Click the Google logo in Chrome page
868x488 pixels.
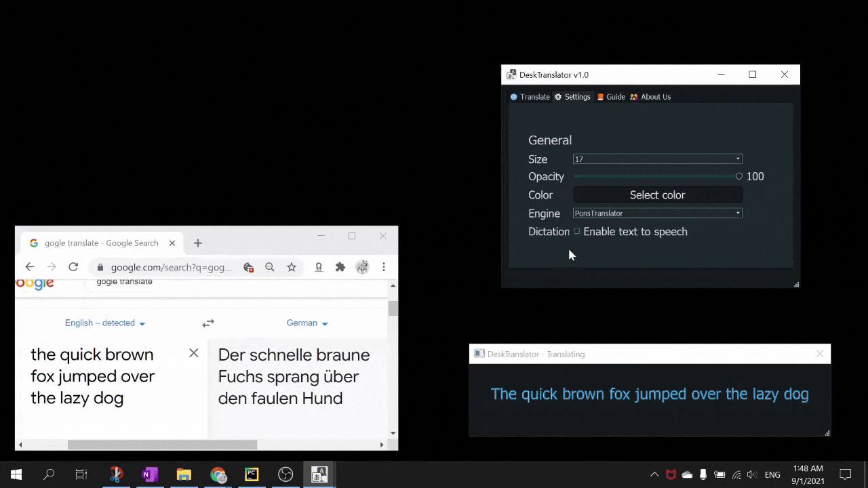(x=35, y=283)
